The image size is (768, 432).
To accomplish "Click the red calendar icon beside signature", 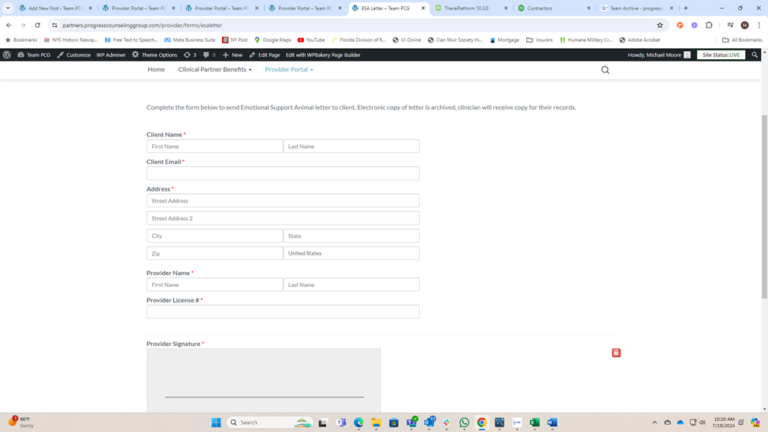I will 616,353.
